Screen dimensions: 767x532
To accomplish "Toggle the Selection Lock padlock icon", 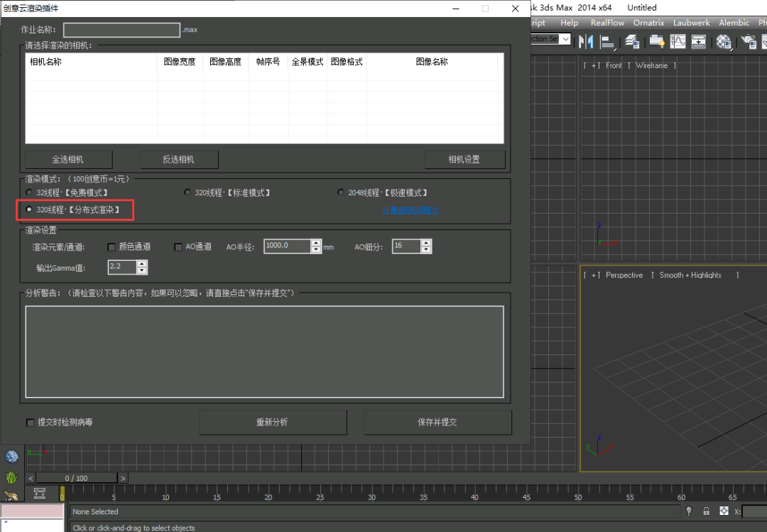I will [706, 511].
